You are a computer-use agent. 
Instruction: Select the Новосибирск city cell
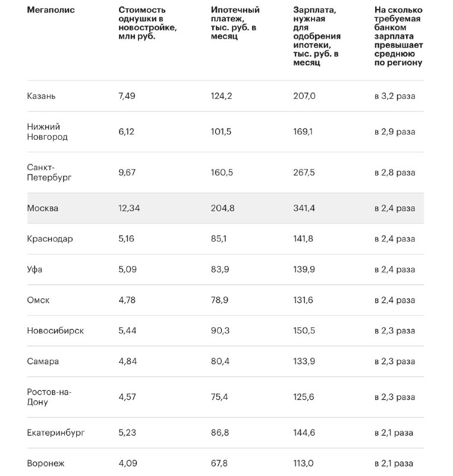coord(55,331)
